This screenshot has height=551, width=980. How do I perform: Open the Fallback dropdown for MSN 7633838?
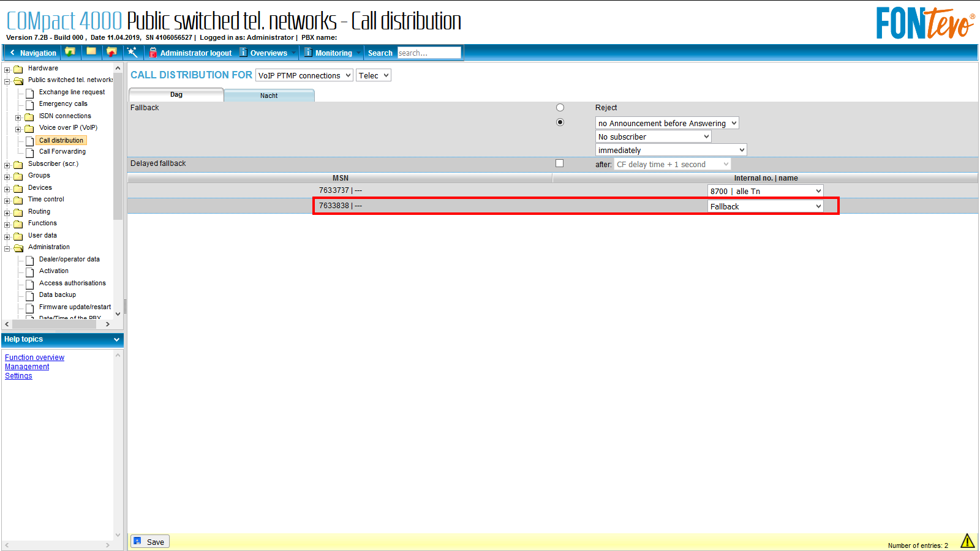[766, 206]
